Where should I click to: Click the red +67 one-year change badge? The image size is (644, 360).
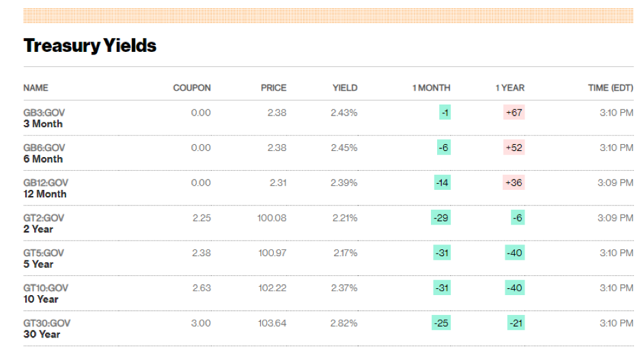(x=514, y=113)
